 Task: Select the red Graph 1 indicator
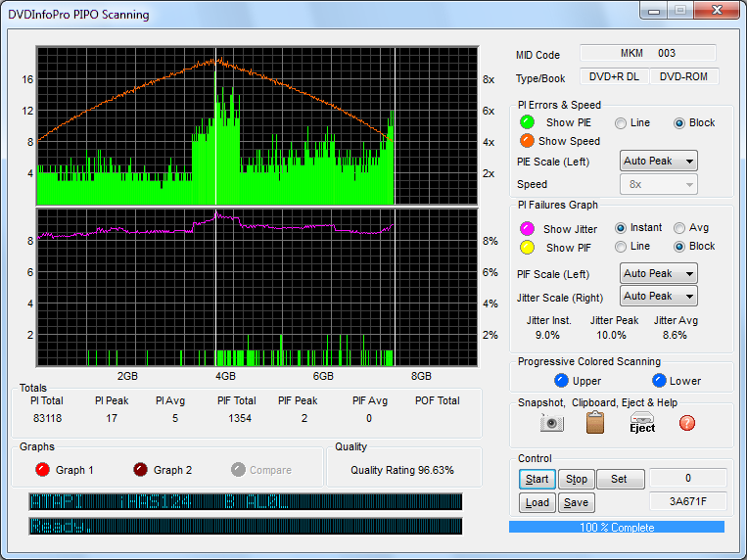(x=42, y=470)
